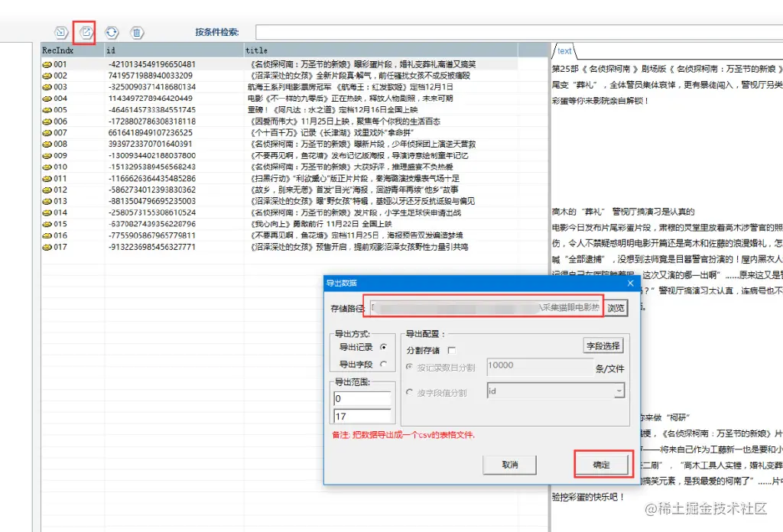
Task: Select id cell -9132236985456327771
Action: pos(152,247)
